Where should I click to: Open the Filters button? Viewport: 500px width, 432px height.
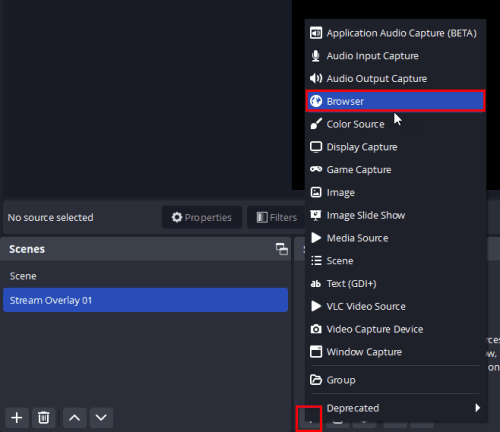point(277,217)
